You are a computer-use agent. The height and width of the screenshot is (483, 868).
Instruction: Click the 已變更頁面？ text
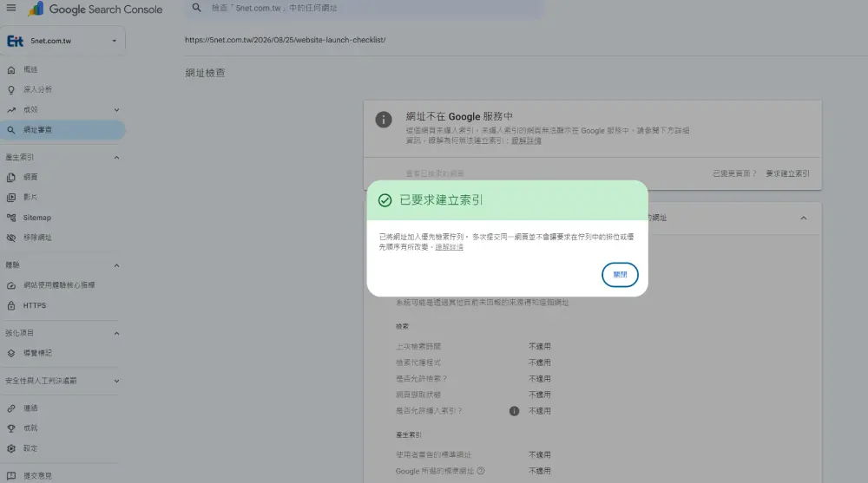[734, 173]
